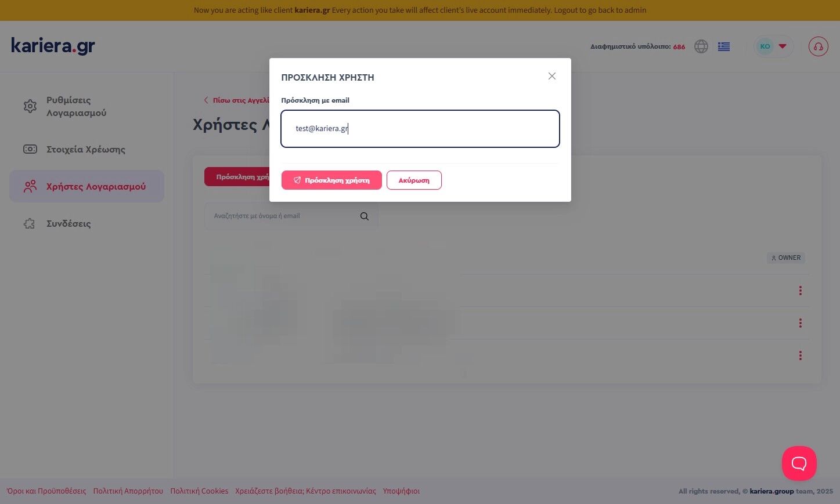Click the Πρόσκληση χρήστη button in dialog
Image resolution: width=840 pixels, height=504 pixels.
coord(331,180)
